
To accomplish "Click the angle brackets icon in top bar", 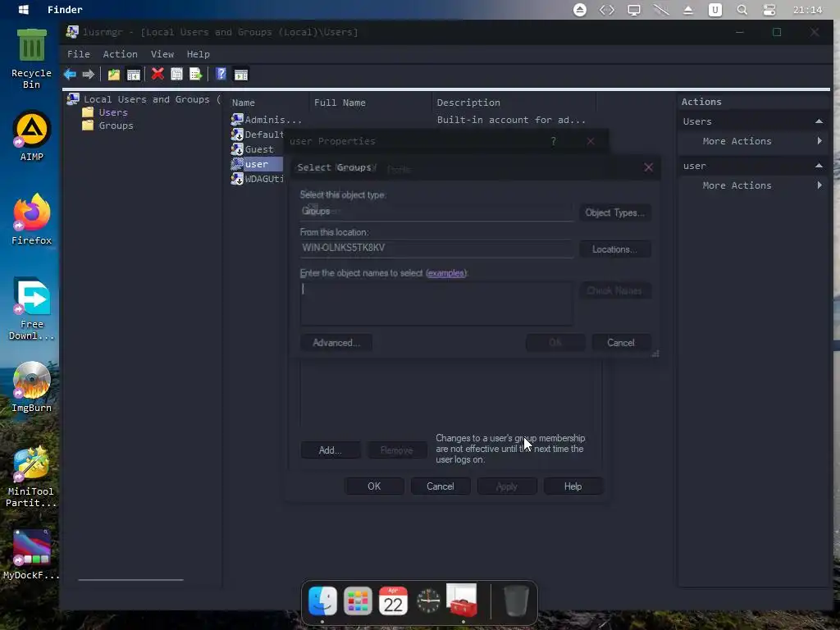I will click(607, 10).
